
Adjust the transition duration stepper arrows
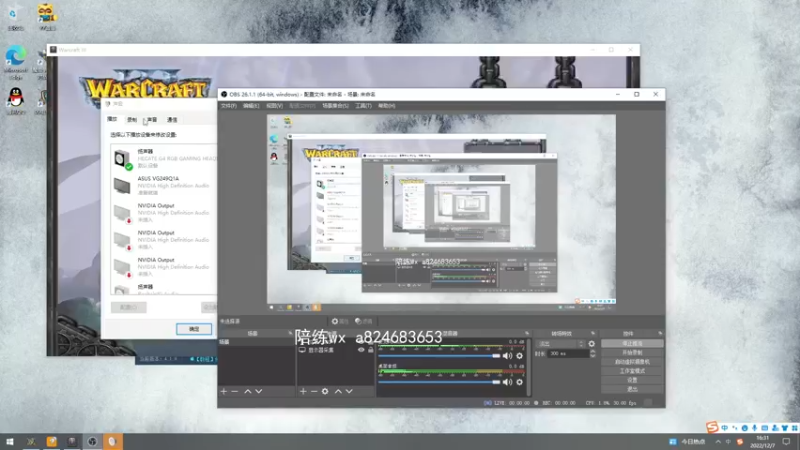pos(592,353)
